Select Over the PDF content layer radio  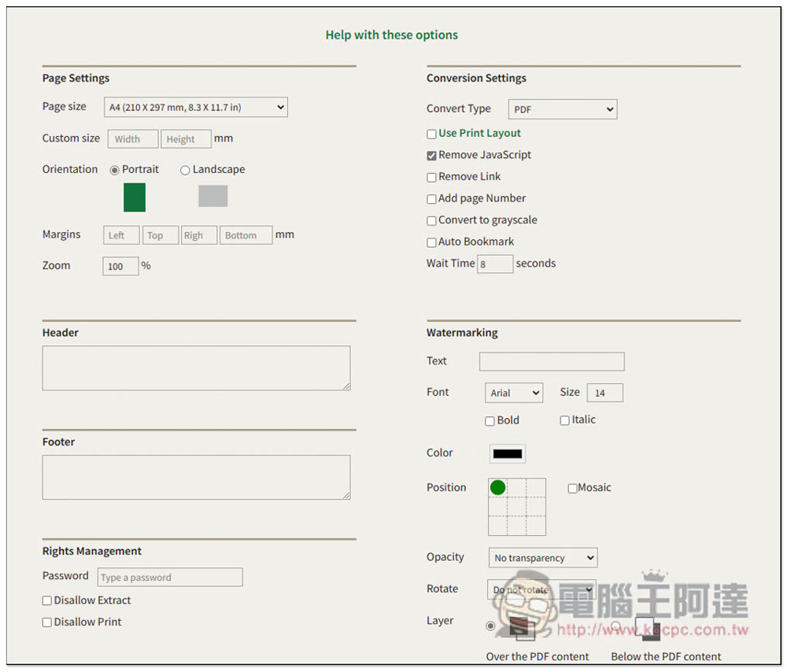click(490, 626)
